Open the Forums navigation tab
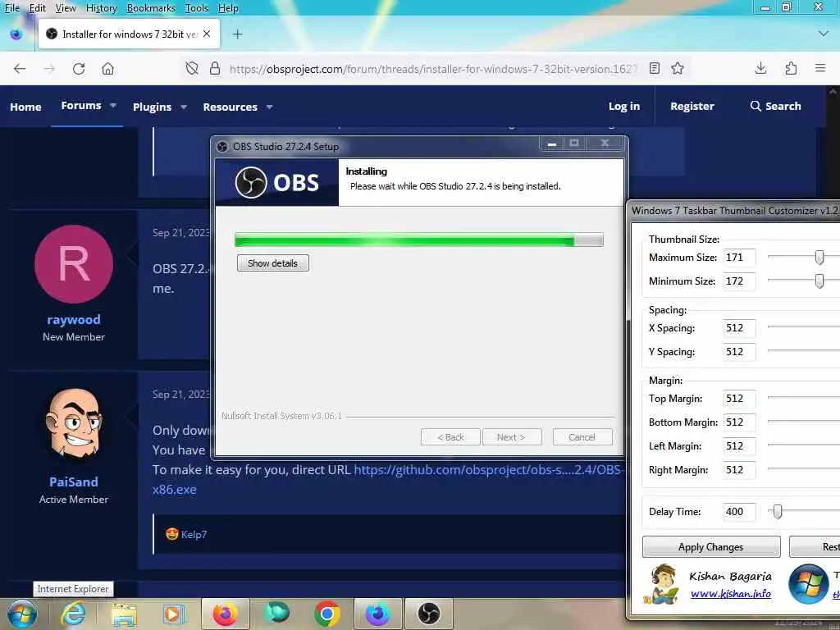This screenshot has width=840, height=630. tap(81, 106)
